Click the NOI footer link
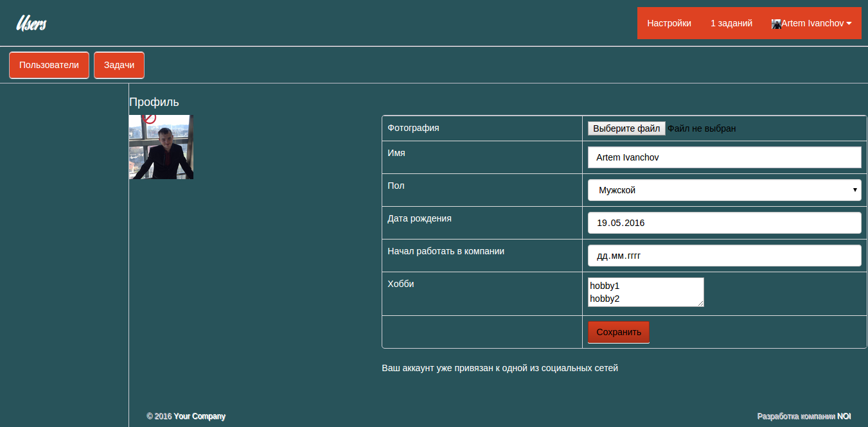The image size is (868, 427). tap(844, 416)
